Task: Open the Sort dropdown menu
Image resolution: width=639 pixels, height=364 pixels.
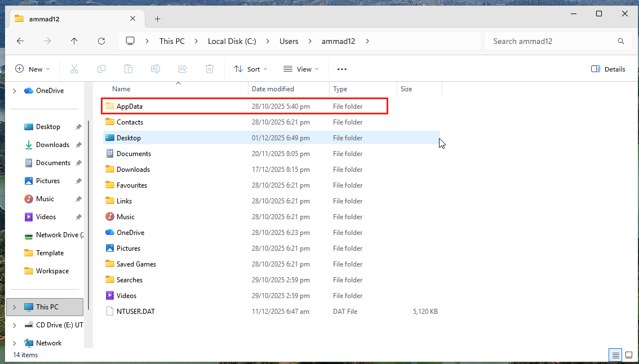Action: coord(251,69)
